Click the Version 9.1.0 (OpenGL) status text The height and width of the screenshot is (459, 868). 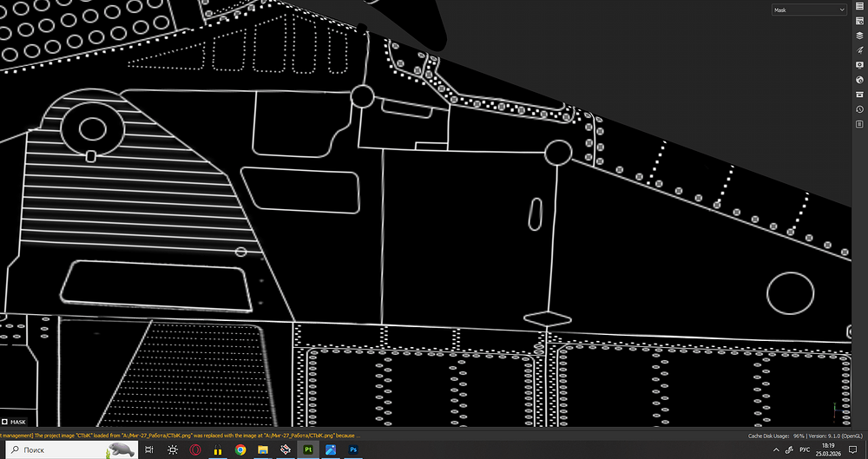pos(836,436)
